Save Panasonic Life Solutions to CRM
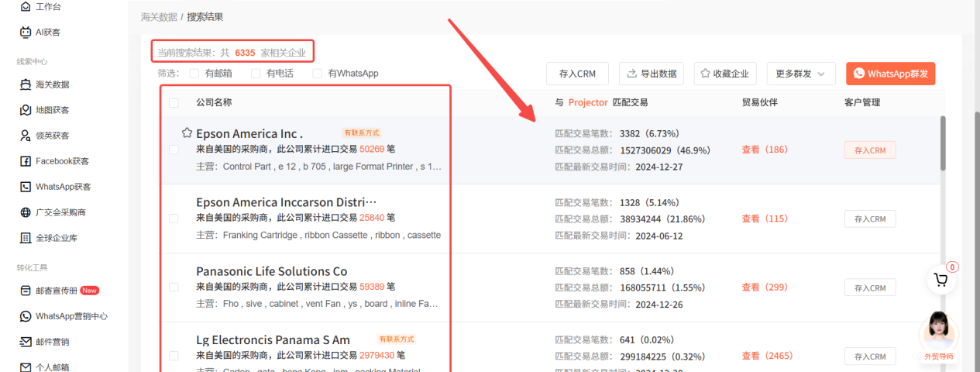The image size is (980, 372). 870,288
